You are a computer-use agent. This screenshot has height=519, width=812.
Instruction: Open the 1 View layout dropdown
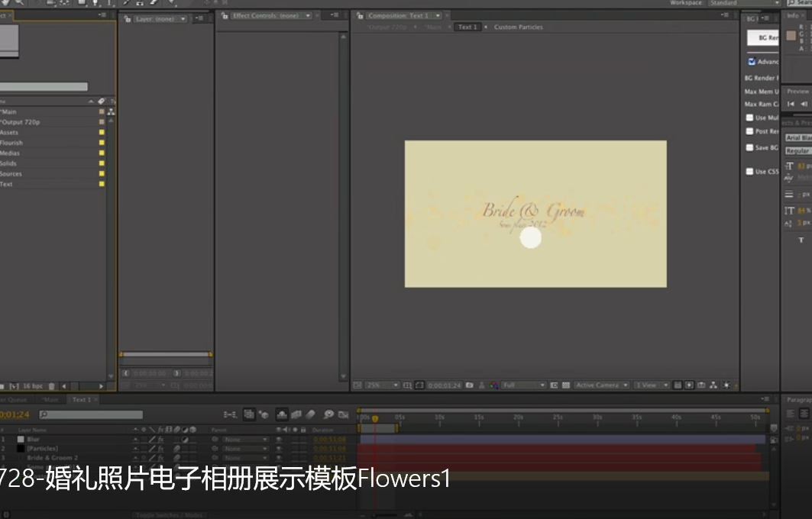(652, 385)
